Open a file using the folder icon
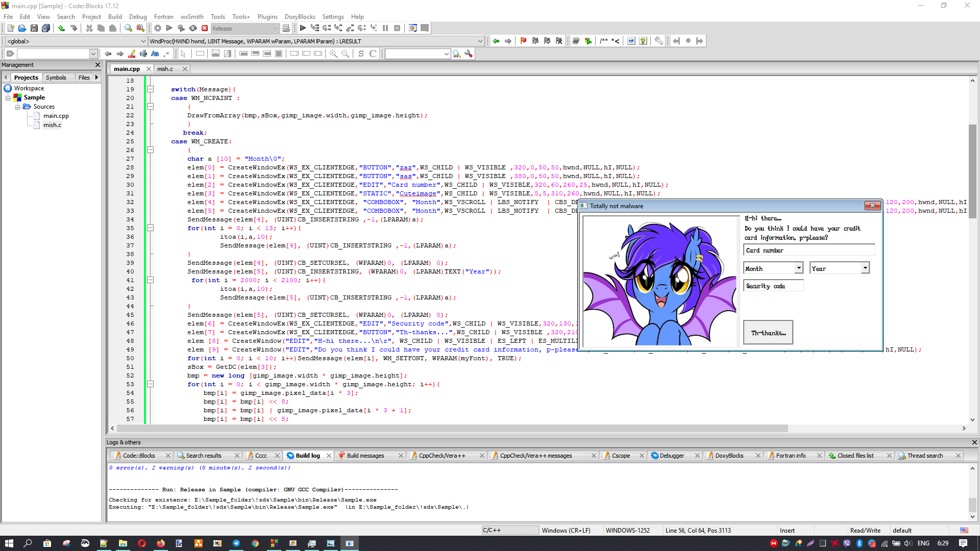This screenshot has width=980, height=551. 22,29
